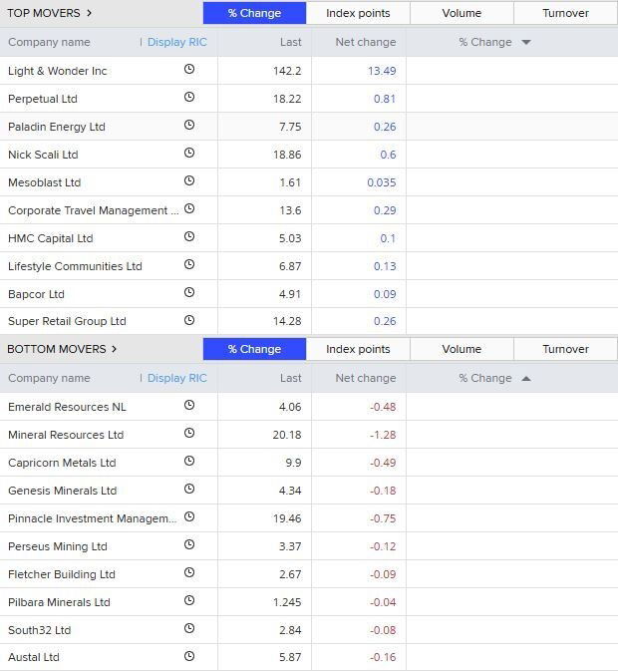This screenshot has height=672, width=618.
Task: Click clock icon next to Light & Wonder Inc
Action: coord(189,69)
